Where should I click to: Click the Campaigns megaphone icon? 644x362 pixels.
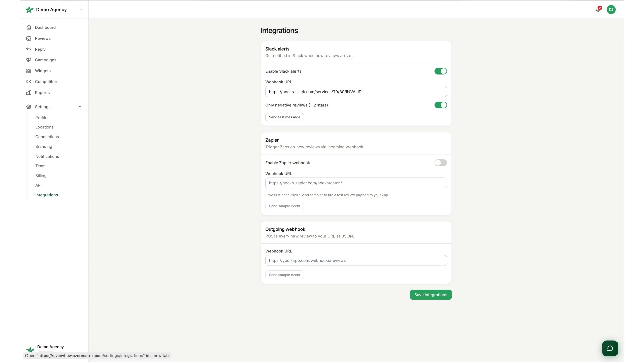[29, 60]
